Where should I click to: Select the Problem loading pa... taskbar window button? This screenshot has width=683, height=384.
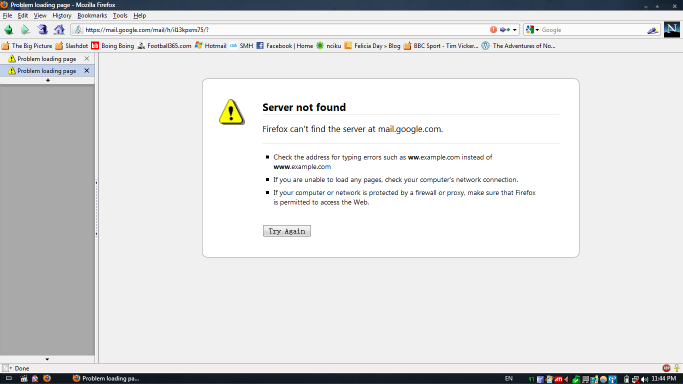pos(106,378)
